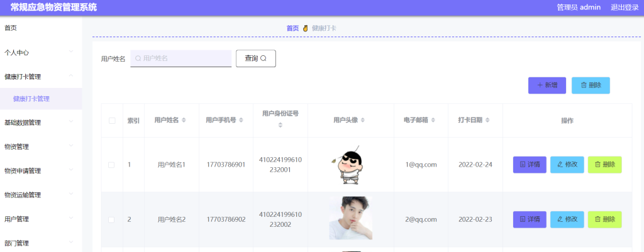Open 详情 for 用户姓名1
Screen dimensions: 644x252
[x=530, y=165]
